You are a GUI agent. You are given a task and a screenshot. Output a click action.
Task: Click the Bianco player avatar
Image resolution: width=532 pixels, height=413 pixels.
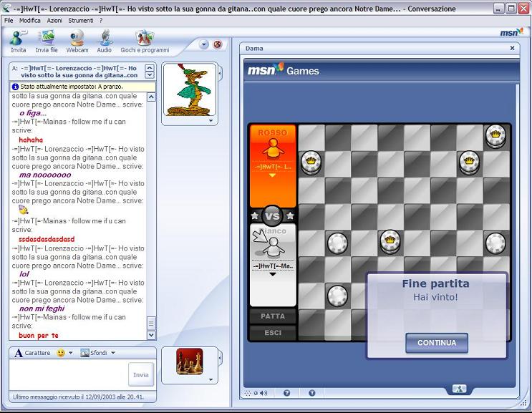click(274, 247)
